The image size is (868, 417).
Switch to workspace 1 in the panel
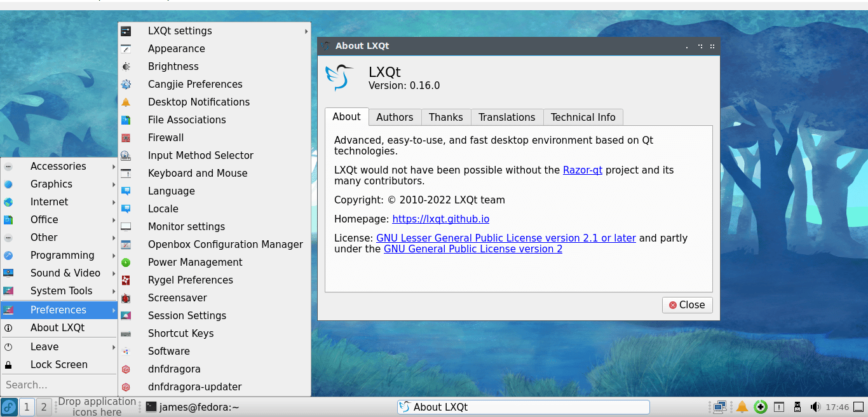[x=27, y=407]
